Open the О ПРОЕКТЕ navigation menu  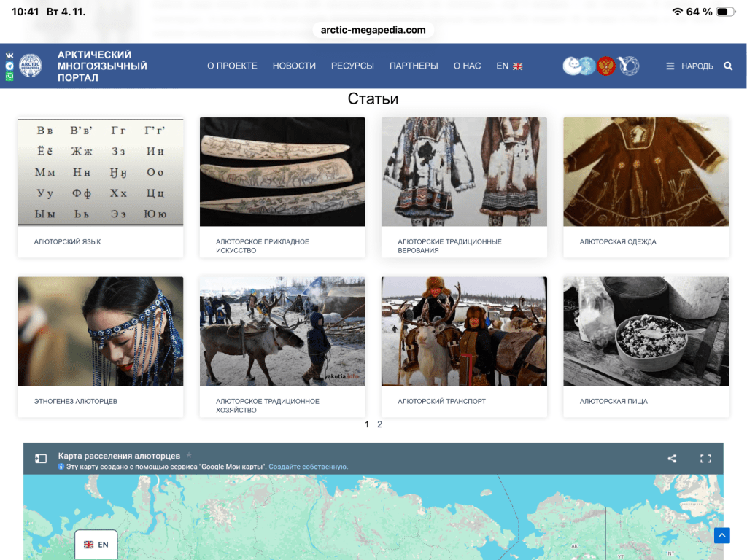click(232, 66)
